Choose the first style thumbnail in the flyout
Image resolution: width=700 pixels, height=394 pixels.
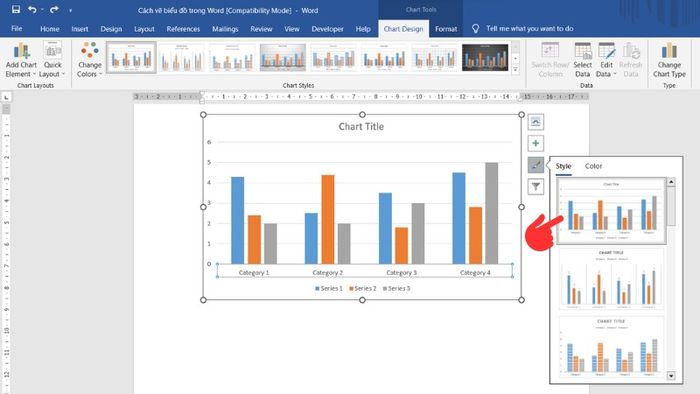pos(611,211)
